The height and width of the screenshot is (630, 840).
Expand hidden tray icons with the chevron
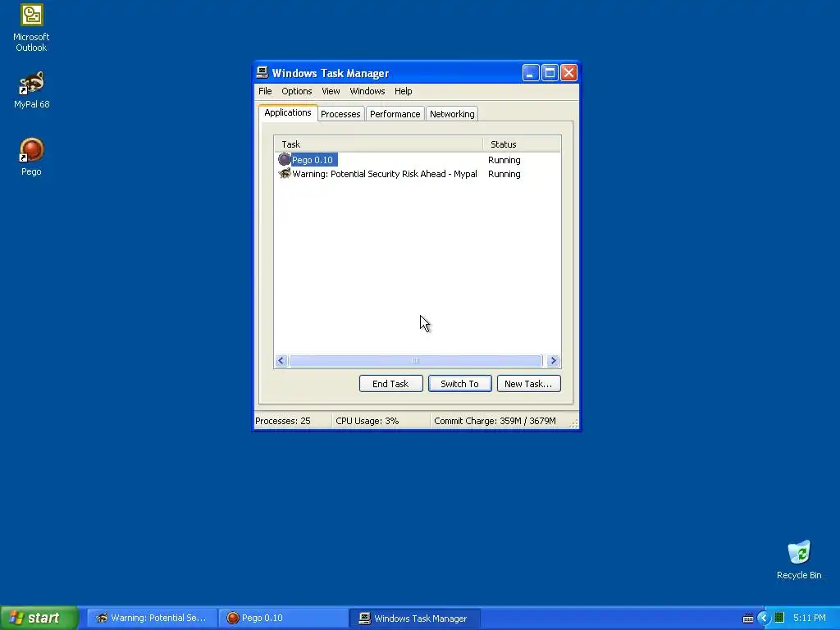pyautogui.click(x=764, y=619)
